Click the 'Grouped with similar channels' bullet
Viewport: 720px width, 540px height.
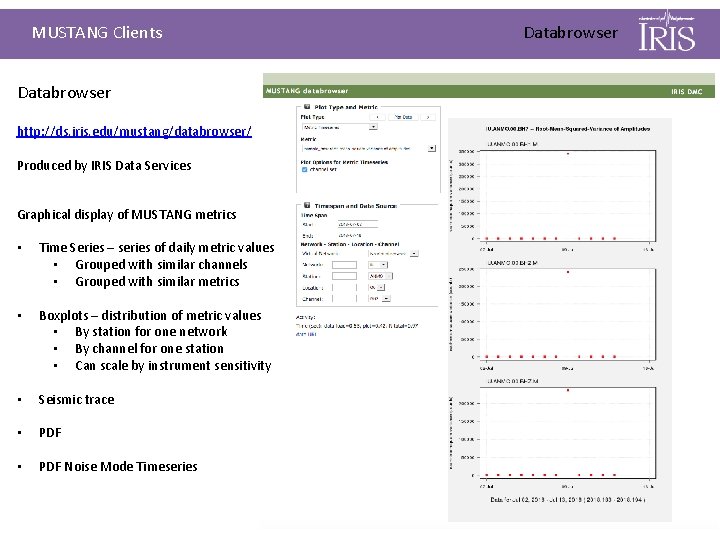[161, 264]
